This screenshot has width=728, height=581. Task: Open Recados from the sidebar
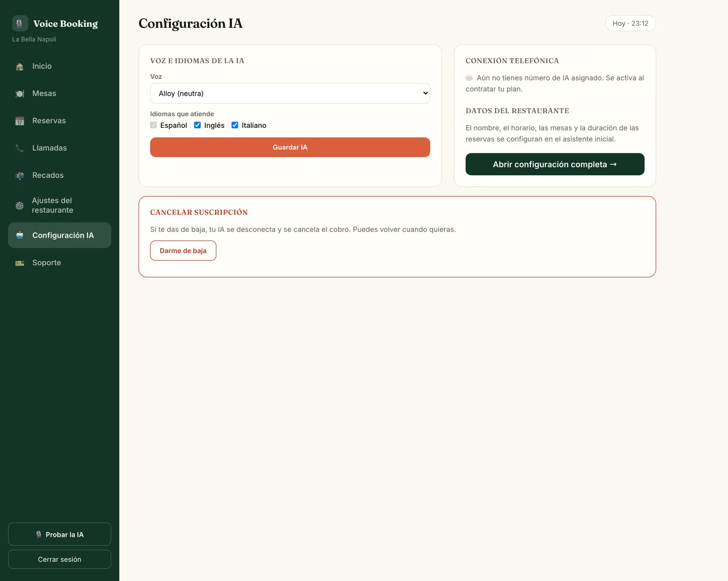click(x=60, y=175)
